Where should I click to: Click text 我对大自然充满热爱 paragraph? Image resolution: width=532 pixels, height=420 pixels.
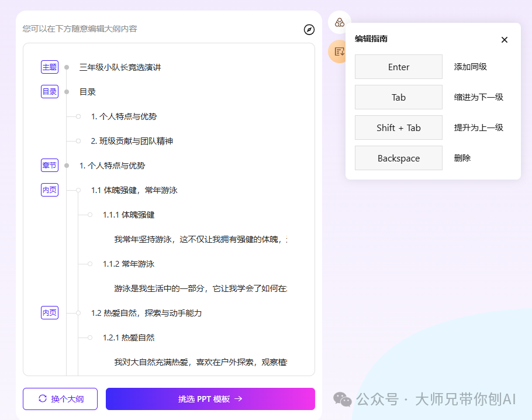click(x=201, y=362)
